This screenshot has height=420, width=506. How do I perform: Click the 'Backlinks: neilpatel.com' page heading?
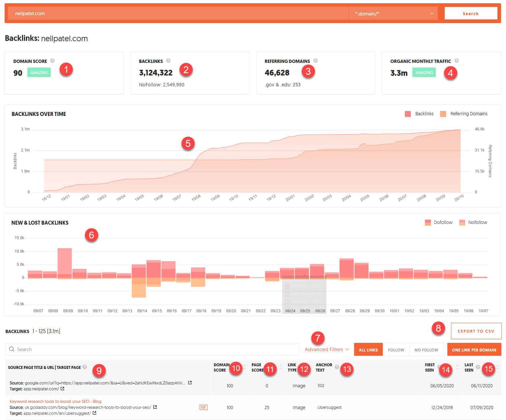tap(46, 39)
